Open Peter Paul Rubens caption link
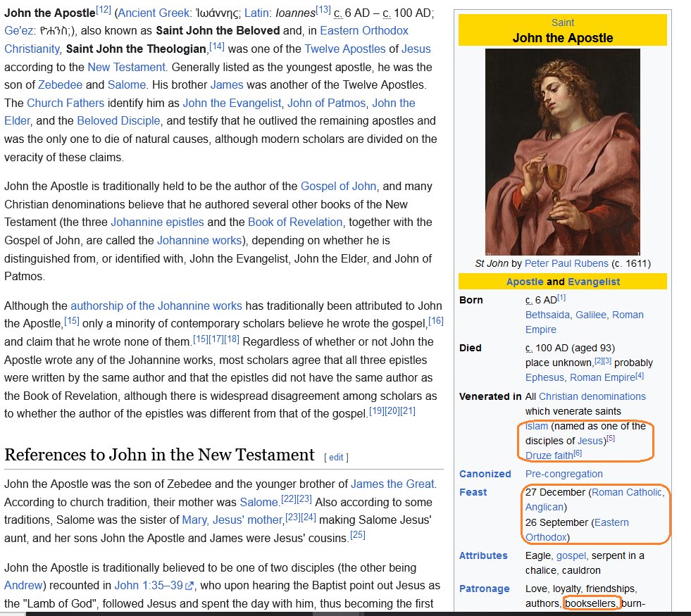The height and width of the screenshot is (616, 691). pyautogui.click(x=566, y=264)
